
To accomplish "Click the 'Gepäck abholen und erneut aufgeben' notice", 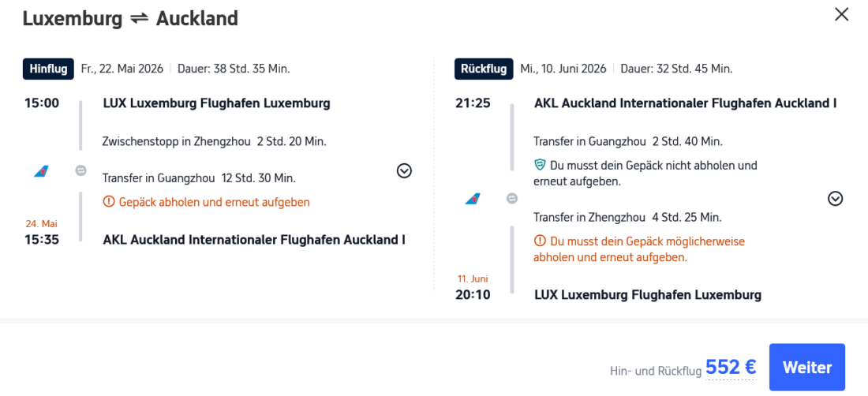I will point(214,202).
